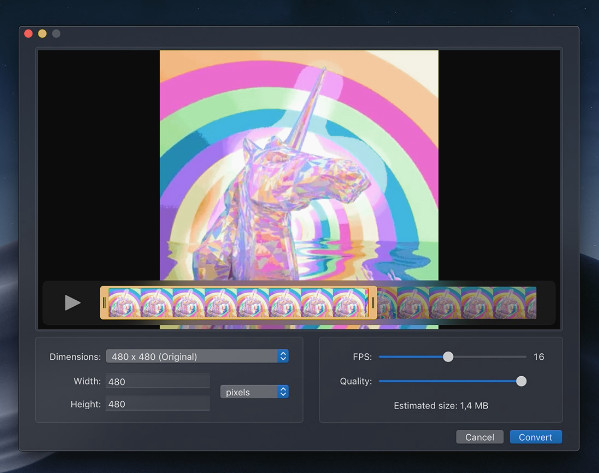Click the Quality slider knob
This screenshot has width=599, height=473.
[x=521, y=381]
